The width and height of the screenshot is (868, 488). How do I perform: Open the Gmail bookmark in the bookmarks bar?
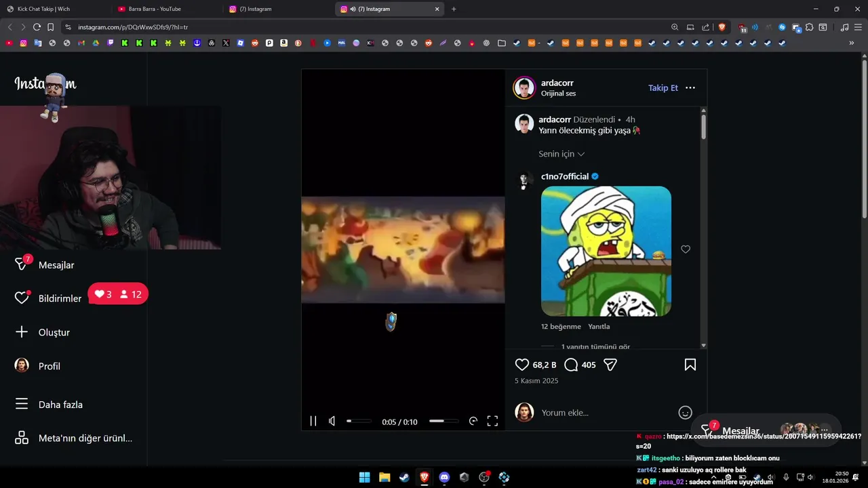(81, 43)
